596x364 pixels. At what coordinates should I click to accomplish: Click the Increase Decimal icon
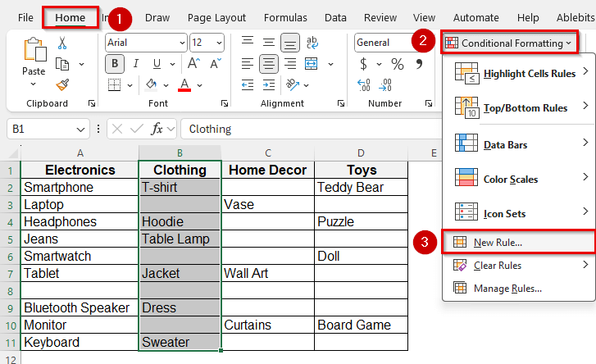tap(365, 84)
